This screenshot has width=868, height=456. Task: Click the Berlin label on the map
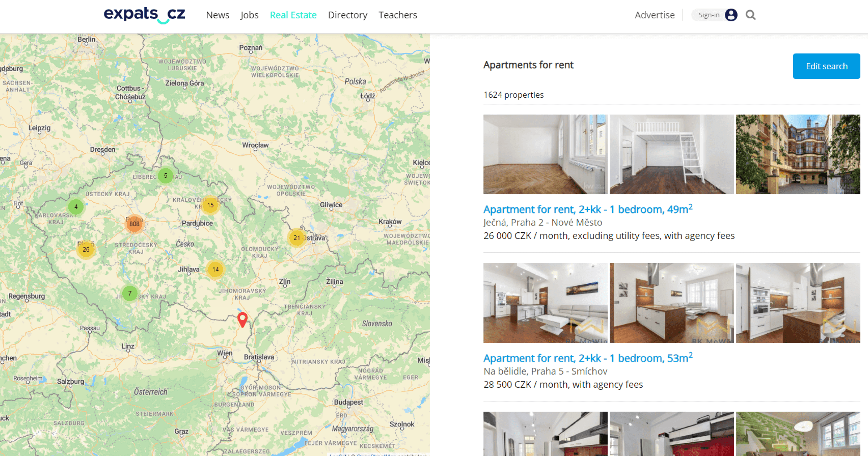tap(86, 39)
